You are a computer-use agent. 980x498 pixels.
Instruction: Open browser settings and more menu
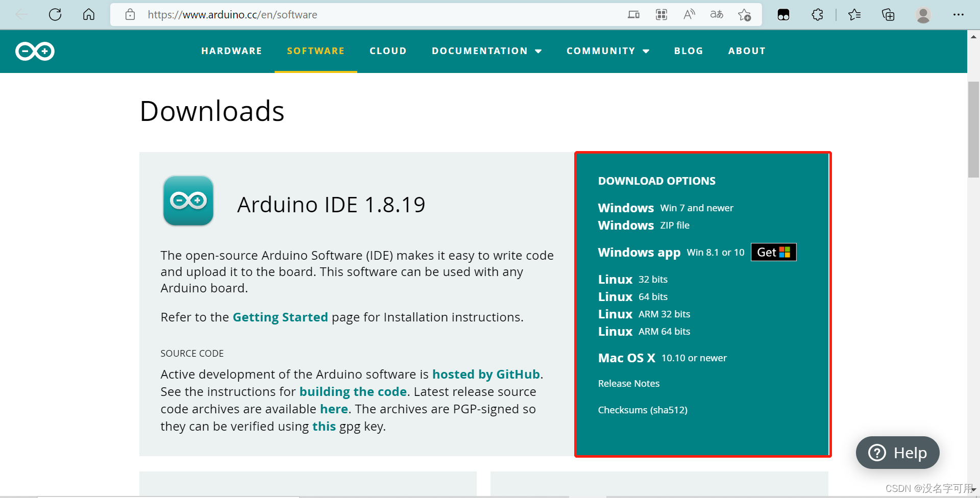click(x=958, y=15)
